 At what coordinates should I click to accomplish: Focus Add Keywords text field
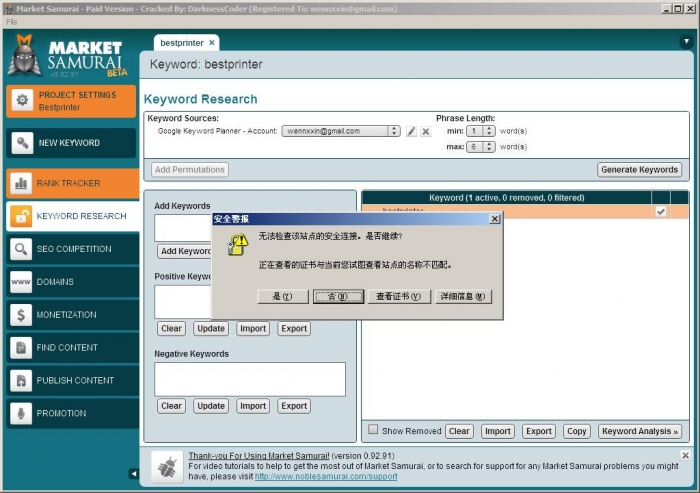[x=183, y=228]
